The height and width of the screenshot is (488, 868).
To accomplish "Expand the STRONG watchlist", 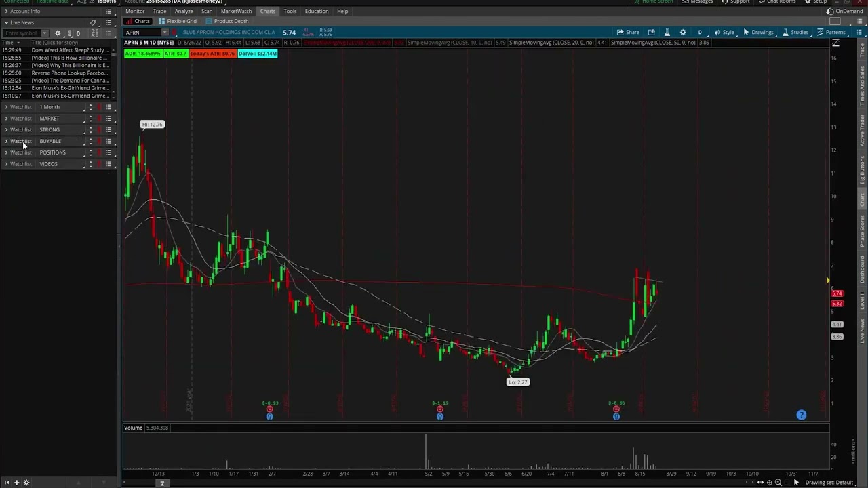I will point(6,129).
